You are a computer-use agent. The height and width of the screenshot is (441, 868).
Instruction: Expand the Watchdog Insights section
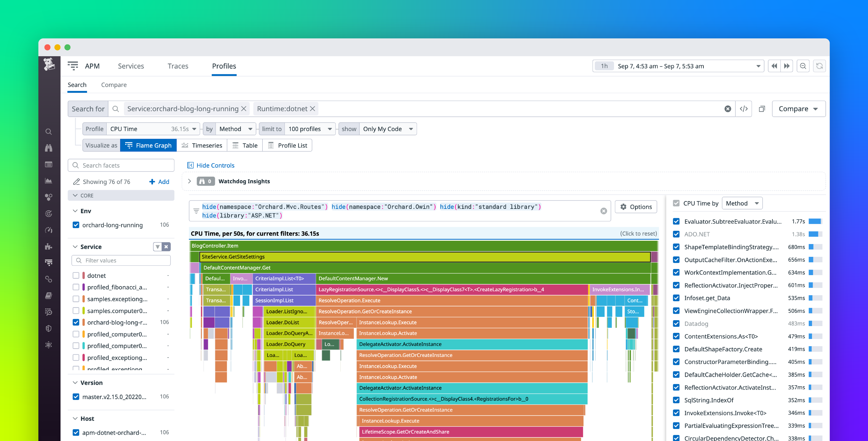coord(190,181)
